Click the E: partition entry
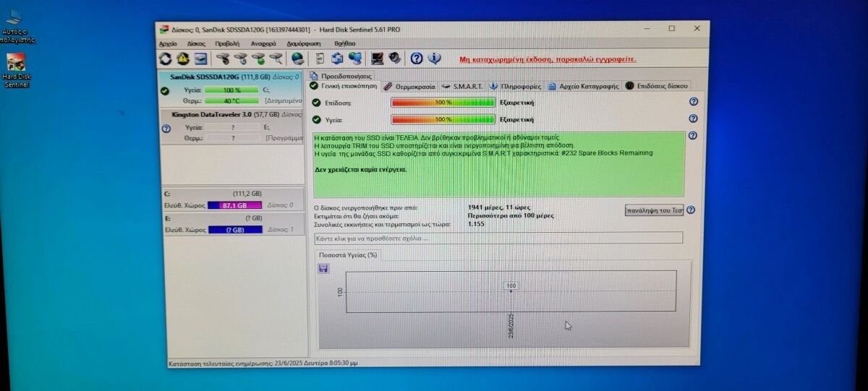Viewport: 868px width, 391px height. click(234, 223)
